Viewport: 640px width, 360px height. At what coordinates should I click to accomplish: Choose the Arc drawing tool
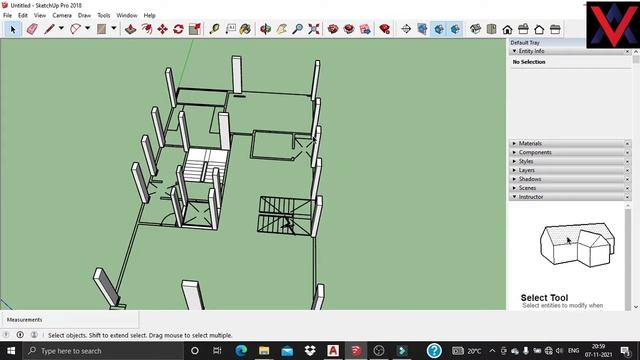click(x=76, y=29)
